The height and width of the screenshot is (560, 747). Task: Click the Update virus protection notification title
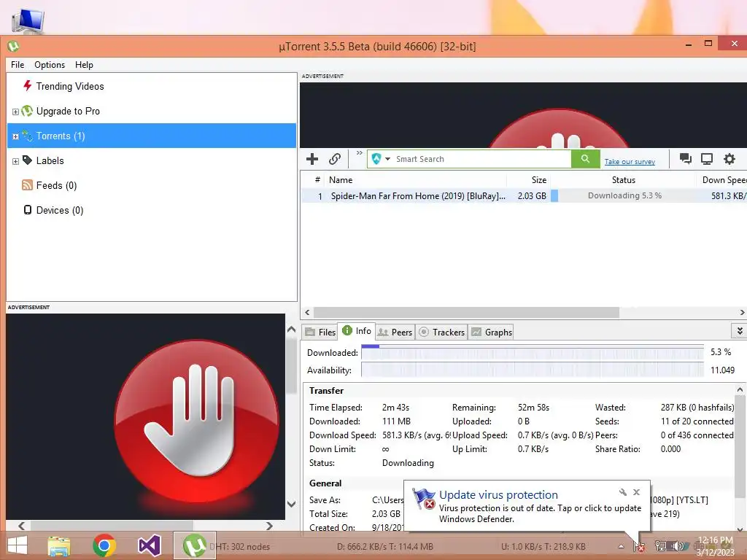[498, 495]
